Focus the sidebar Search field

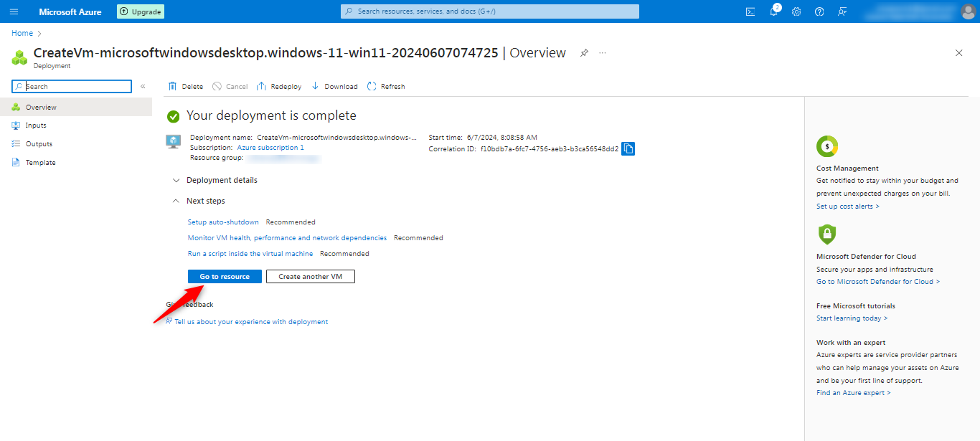click(72, 86)
